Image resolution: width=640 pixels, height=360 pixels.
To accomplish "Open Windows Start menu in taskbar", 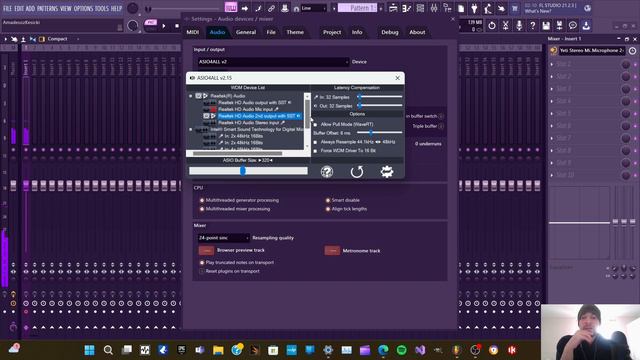I will (89, 350).
